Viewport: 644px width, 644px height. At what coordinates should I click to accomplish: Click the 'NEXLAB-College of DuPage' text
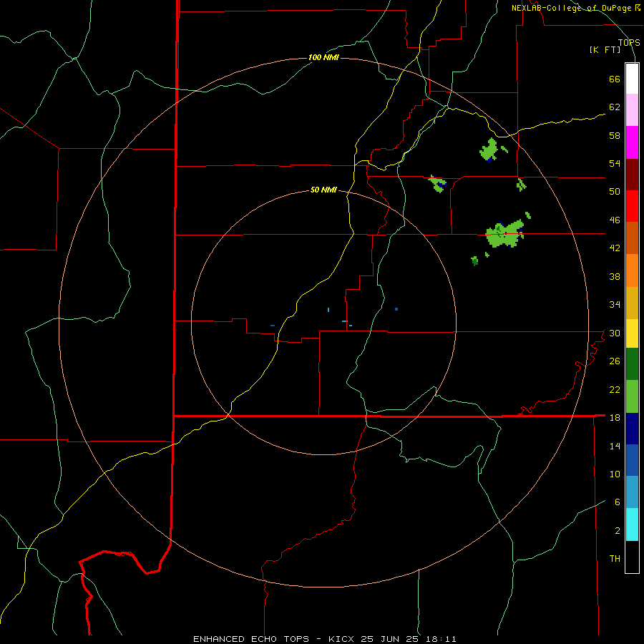(x=572, y=8)
